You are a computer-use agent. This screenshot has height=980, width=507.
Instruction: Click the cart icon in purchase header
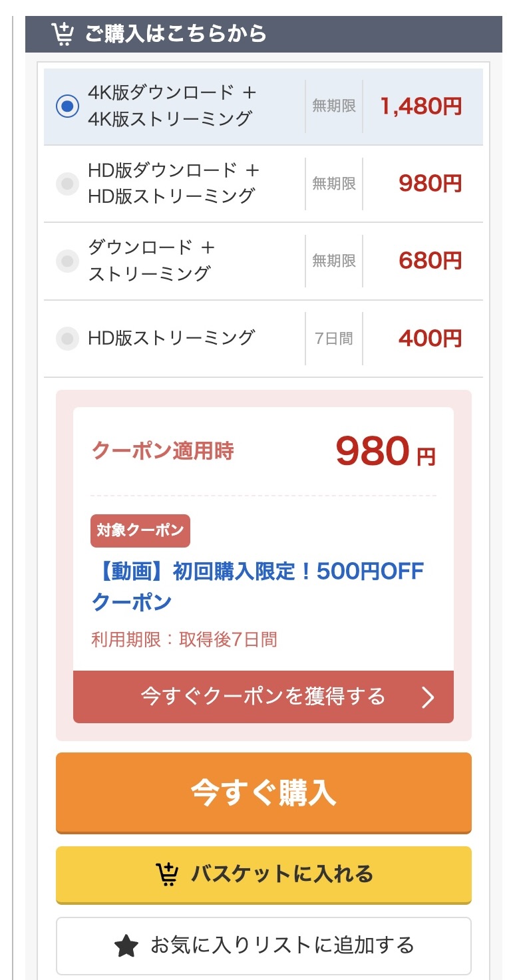pos(63,34)
